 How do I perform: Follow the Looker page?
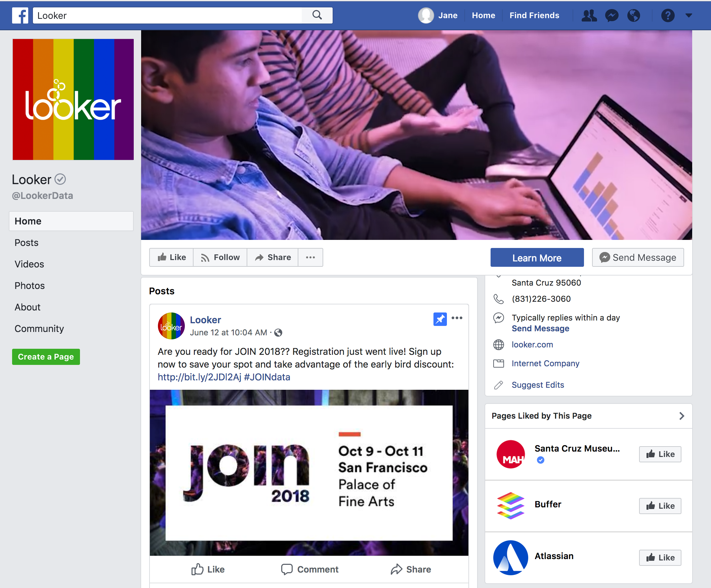(x=220, y=257)
